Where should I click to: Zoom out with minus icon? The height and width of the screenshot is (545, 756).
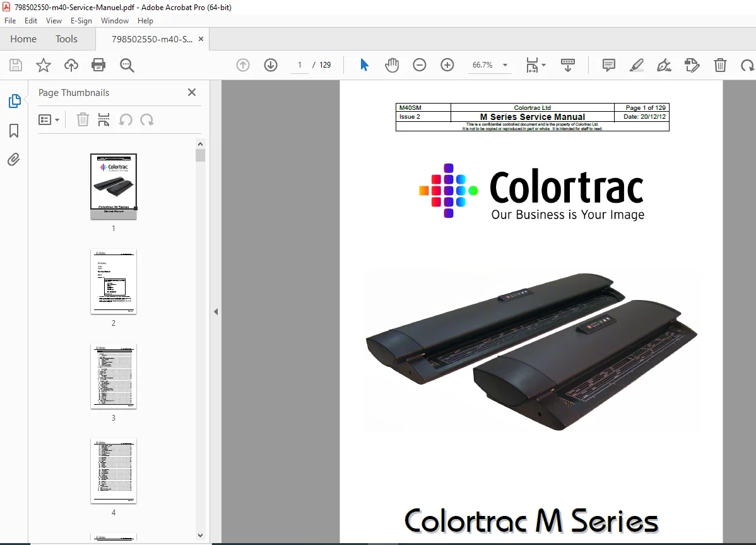point(420,65)
